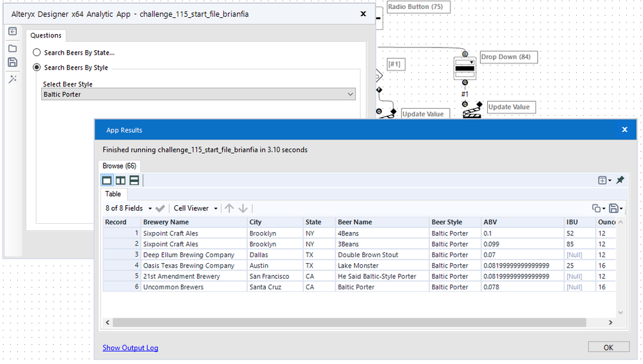This screenshot has height=364, width=643.
Task: Click the Deep Ellum Brewing Company cell
Action: (x=194, y=255)
